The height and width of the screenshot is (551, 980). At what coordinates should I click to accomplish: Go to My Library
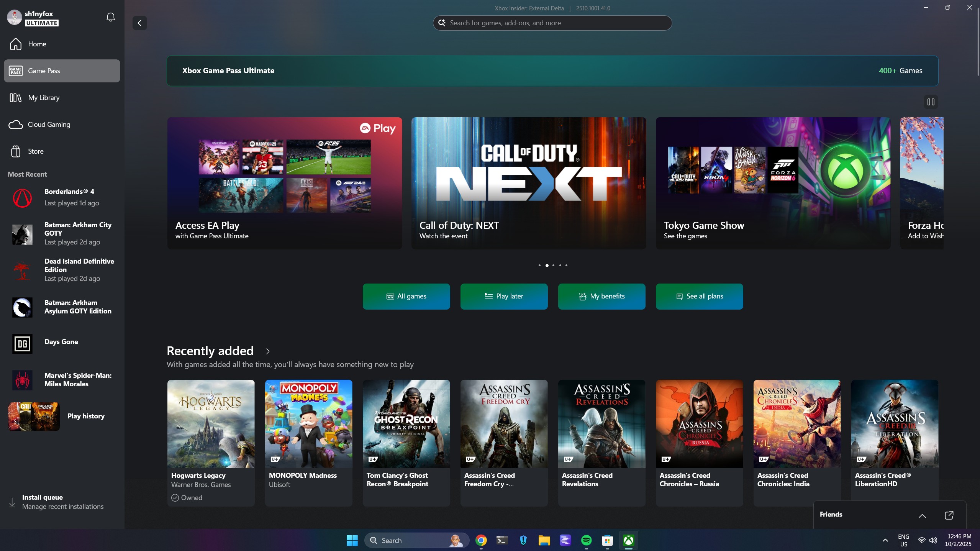(43, 98)
